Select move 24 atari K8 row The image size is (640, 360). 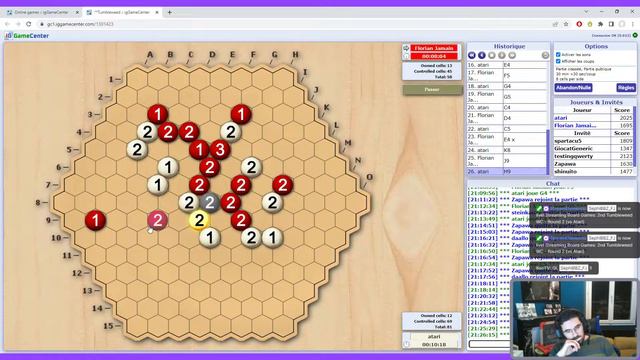[507, 150]
